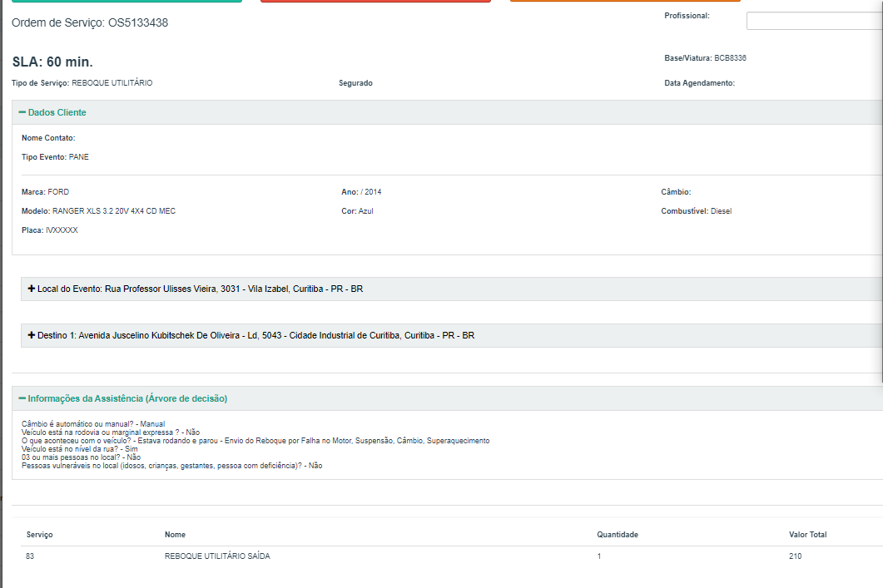Click the Data Agendamento label
This screenshot has width=883, height=588.
pos(699,83)
